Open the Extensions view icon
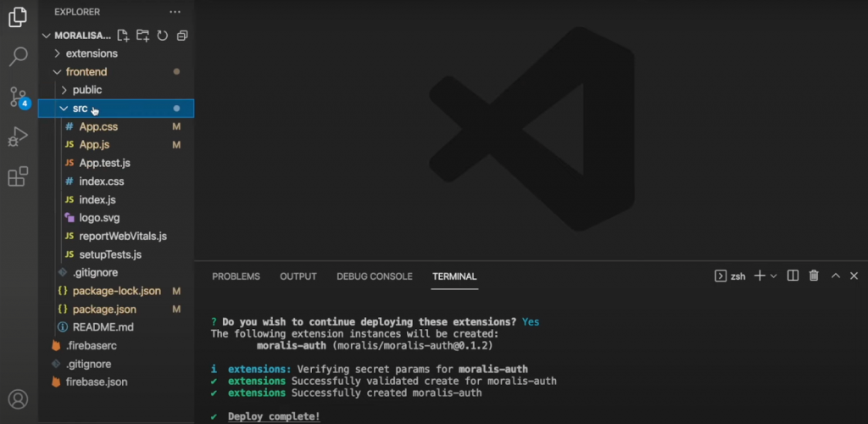 coord(18,176)
